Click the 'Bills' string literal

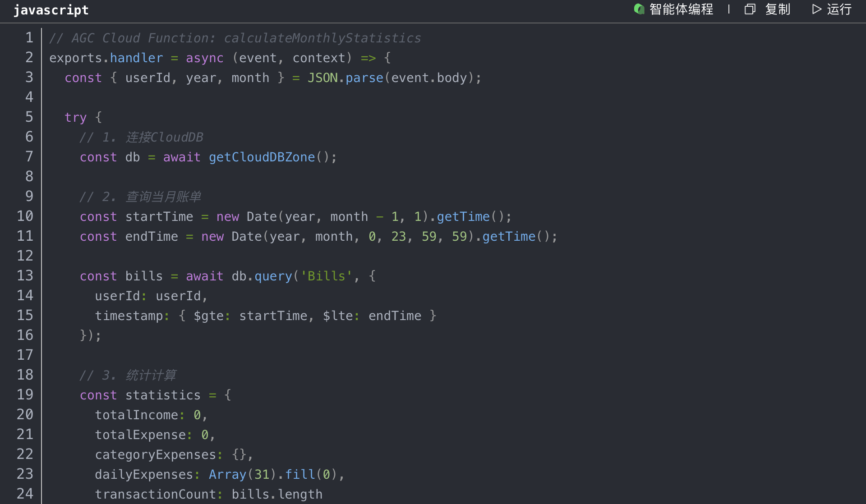[326, 276]
